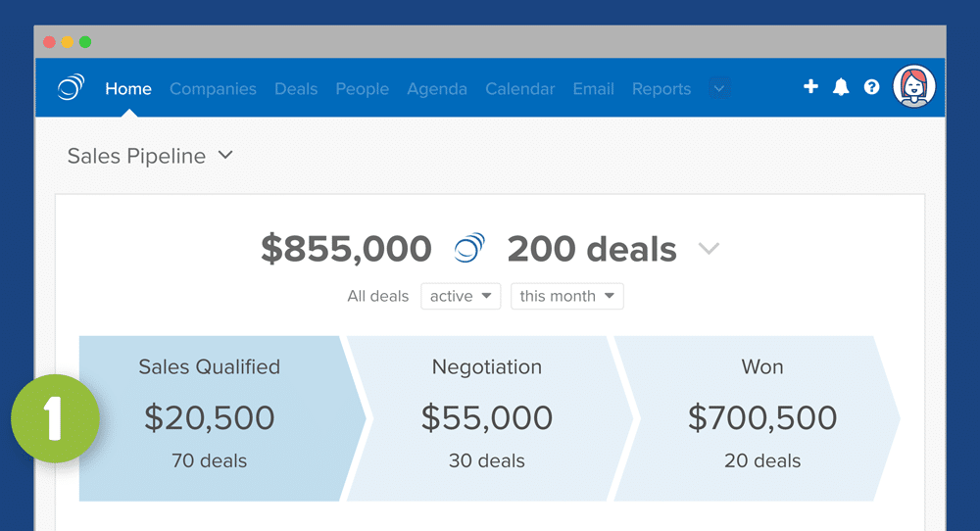Open the Reports tab
This screenshot has width=980, height=531.
(661, 89)
